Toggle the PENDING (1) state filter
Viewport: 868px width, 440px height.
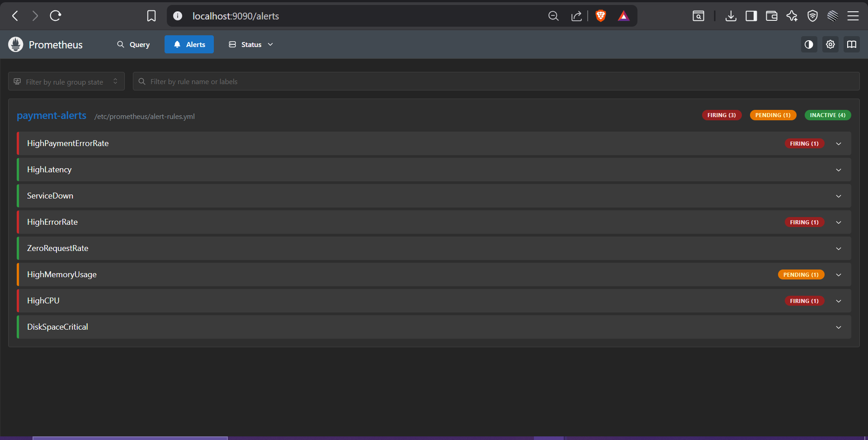[773, 115]
